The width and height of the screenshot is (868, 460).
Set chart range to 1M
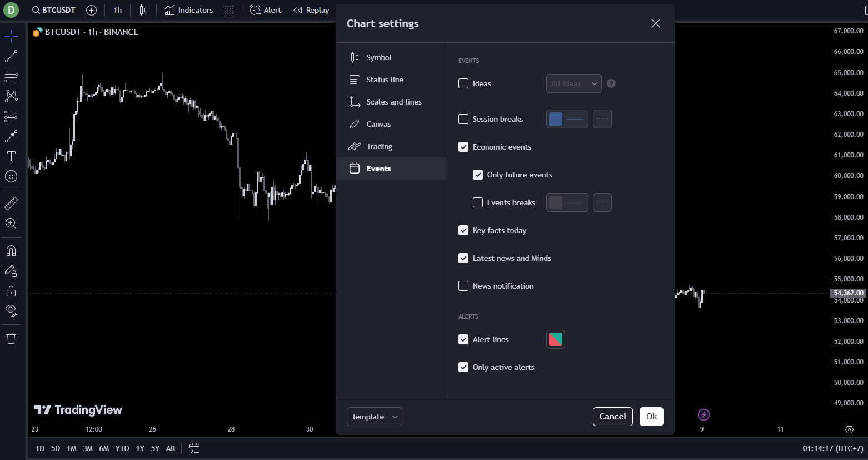point(72,448)
